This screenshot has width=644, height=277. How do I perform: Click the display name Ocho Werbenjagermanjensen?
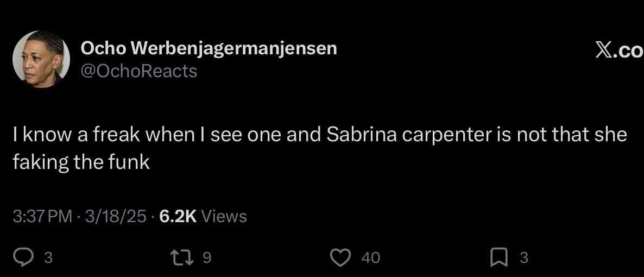(209, 48)
